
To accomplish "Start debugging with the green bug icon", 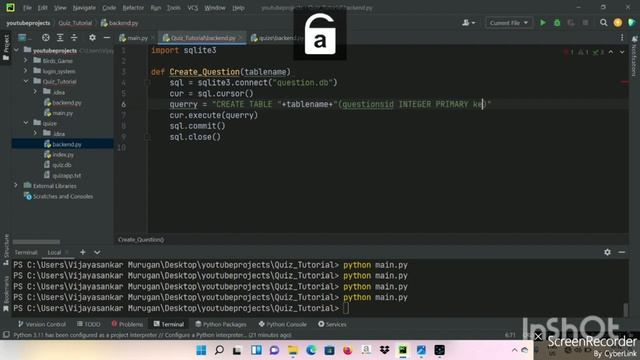I will click(x=557, y=23).
